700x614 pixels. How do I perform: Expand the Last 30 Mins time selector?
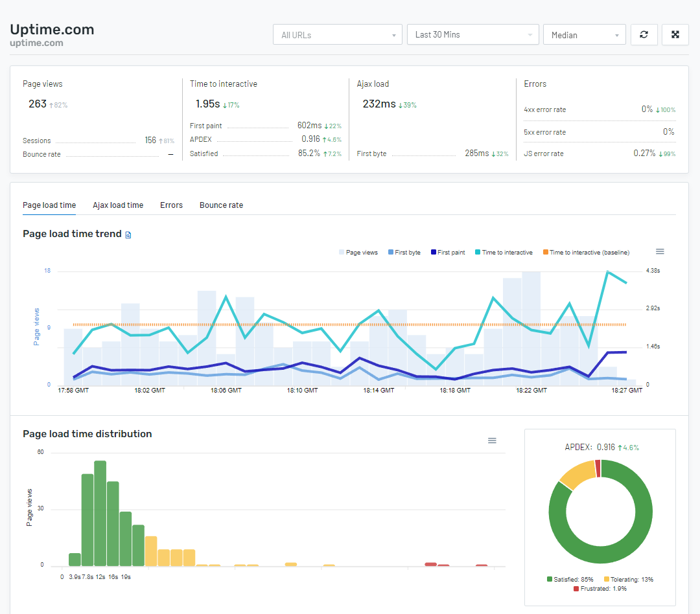pyautogui.click(x=472, y=34)
